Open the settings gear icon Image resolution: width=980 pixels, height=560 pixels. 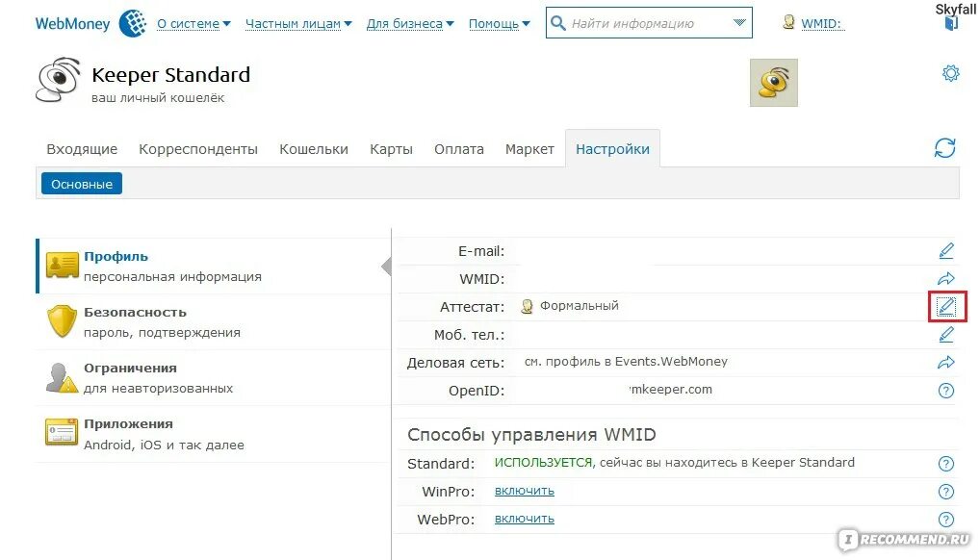950,73
